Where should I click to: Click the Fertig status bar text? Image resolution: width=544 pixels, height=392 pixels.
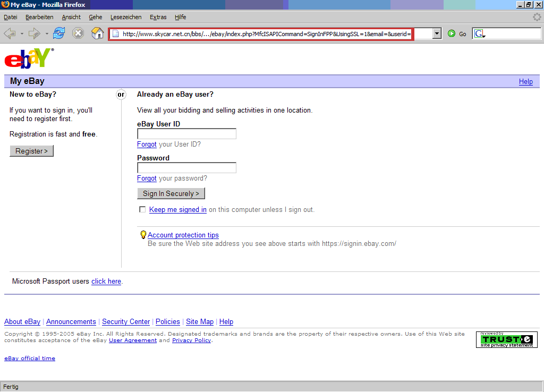[x=11, y=387]
